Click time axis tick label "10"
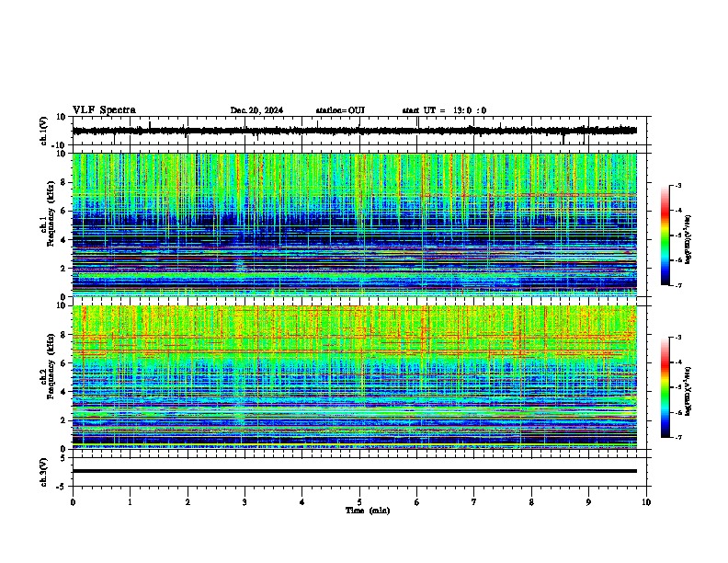This screenshot has width=728, height=563. pos(646,502)
